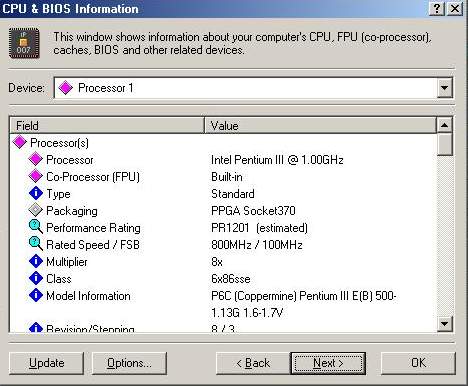Click the Field column header
The height and width of the screenshot is (386, 468).
[107, 126]
